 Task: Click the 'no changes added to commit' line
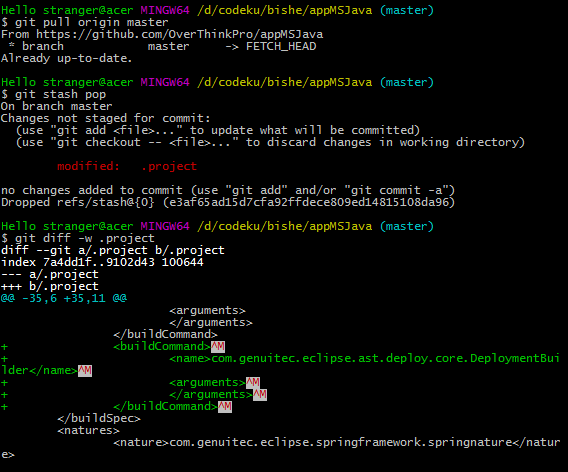(228, 190)
